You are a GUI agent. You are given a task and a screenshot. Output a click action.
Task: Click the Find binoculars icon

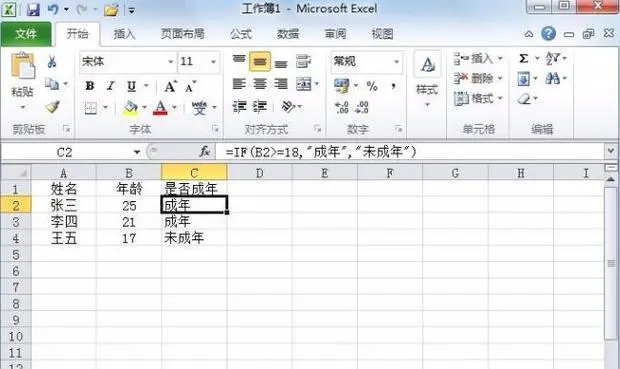click(552, 78)
